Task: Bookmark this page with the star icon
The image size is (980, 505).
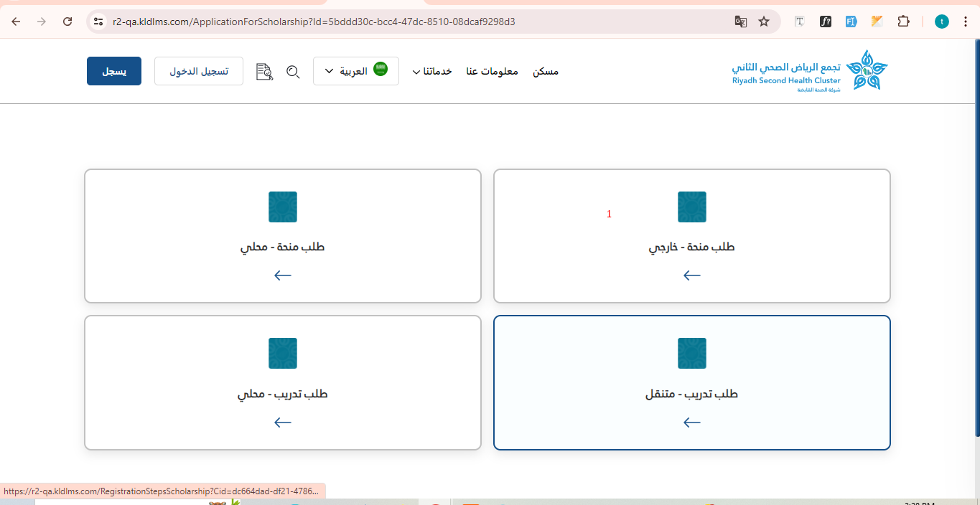Action: (764, 22)
